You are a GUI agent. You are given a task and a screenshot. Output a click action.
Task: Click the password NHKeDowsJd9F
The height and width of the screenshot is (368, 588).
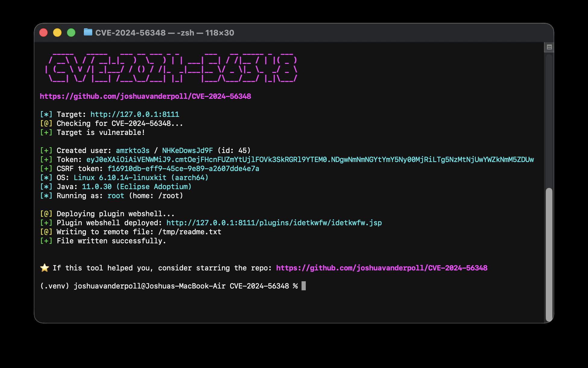point(187,151)
